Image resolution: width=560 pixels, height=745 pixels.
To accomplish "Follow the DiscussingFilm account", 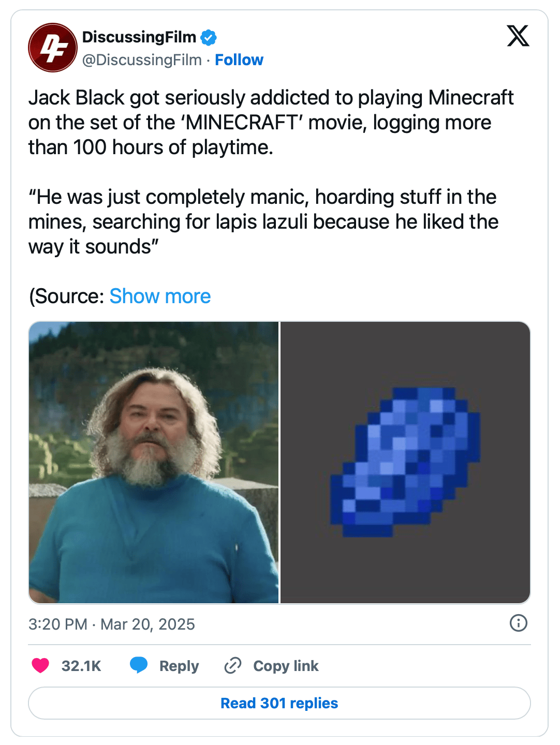I will click(239, 60).
